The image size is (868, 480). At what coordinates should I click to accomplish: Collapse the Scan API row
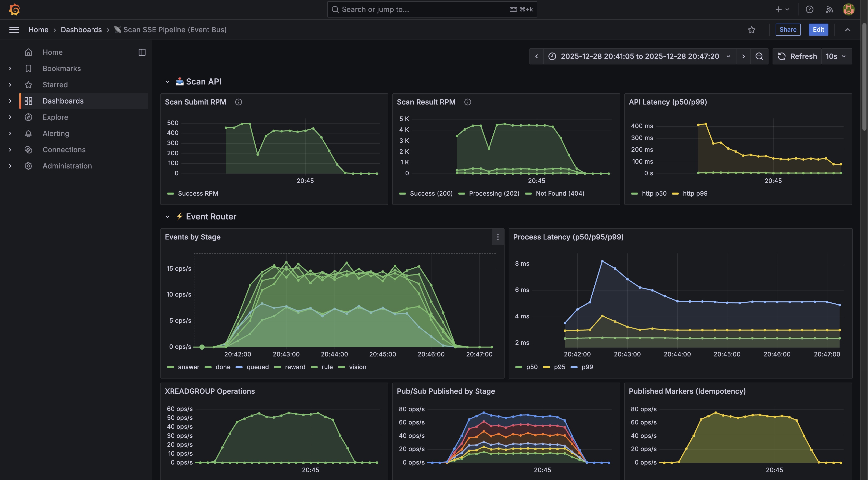point(168,81)
